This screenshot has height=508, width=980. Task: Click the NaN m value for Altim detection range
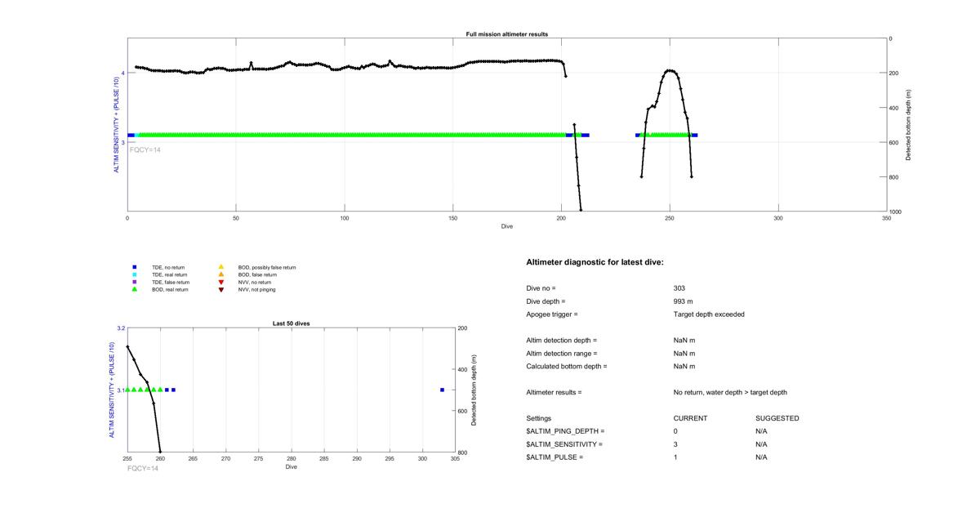pos(684,354)
